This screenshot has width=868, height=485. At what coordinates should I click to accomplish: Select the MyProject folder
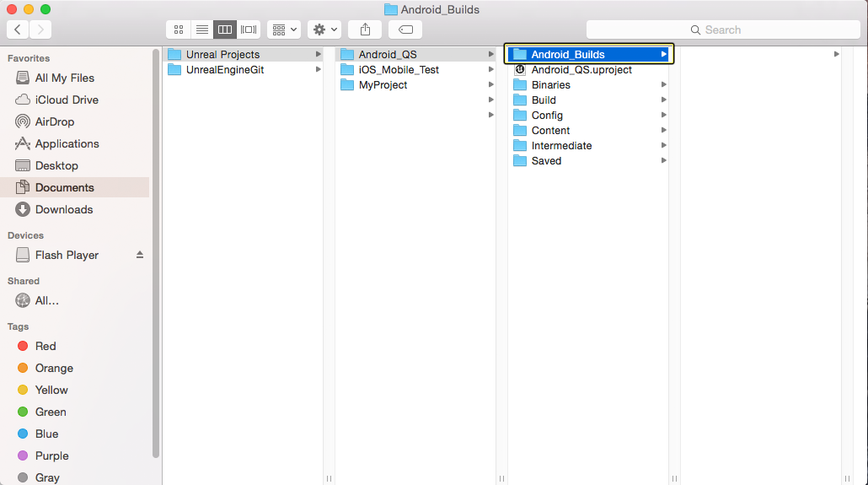click(416, 85)
